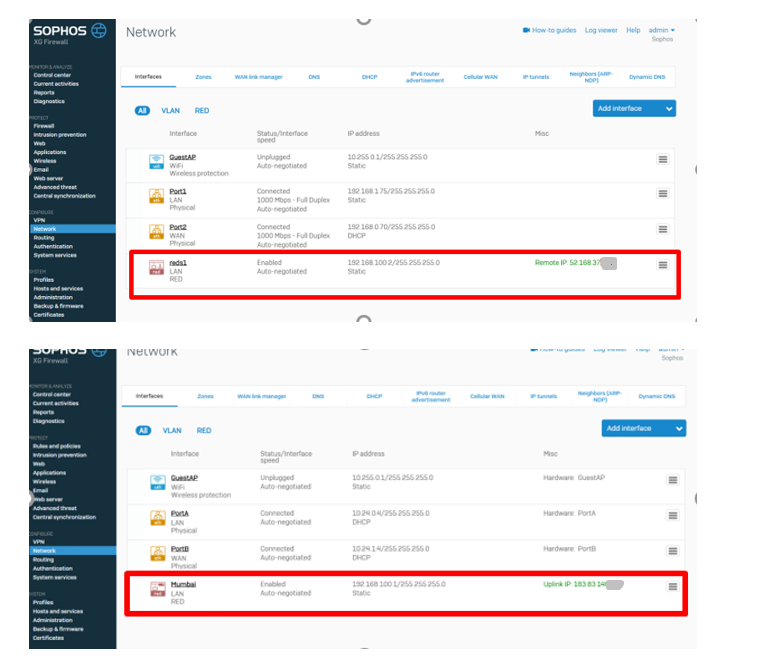Open Backup & firmware in lower sidebar
The height and width of the screenshot is (664, 768).
58,629
